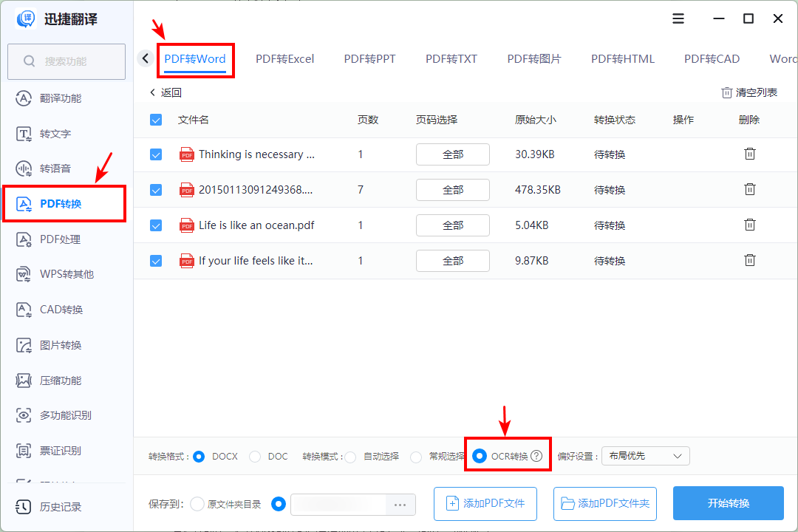The height and width of the screenshot is (532, 798).
Task: Open page selection 全部 for Thinking is necessary
Action: (452, 154)
